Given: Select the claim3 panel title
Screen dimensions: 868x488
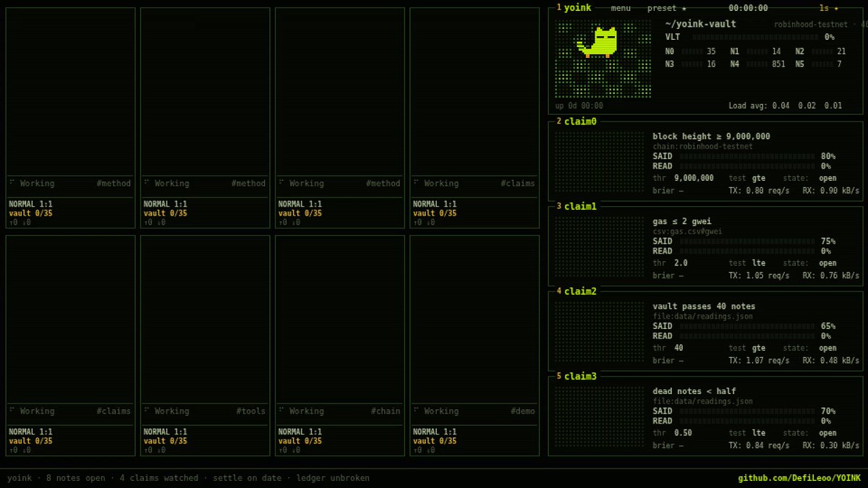Looking at the screenshot, I should point(580,376).
